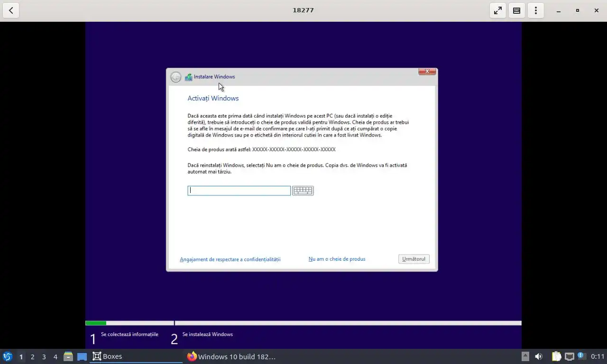Open the file manager taskbar icon
The height and width of the screenshot is (364, 607).
[68, 356]
